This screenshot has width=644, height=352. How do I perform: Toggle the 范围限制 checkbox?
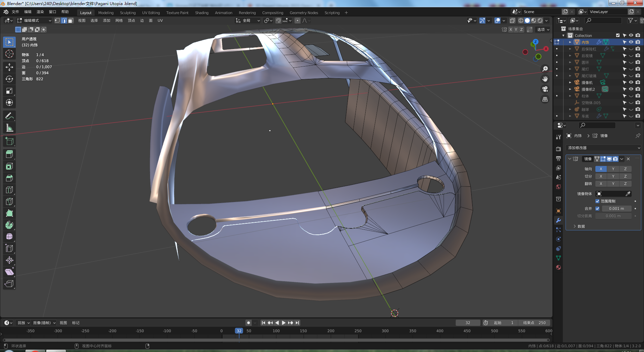coord(597,201)
